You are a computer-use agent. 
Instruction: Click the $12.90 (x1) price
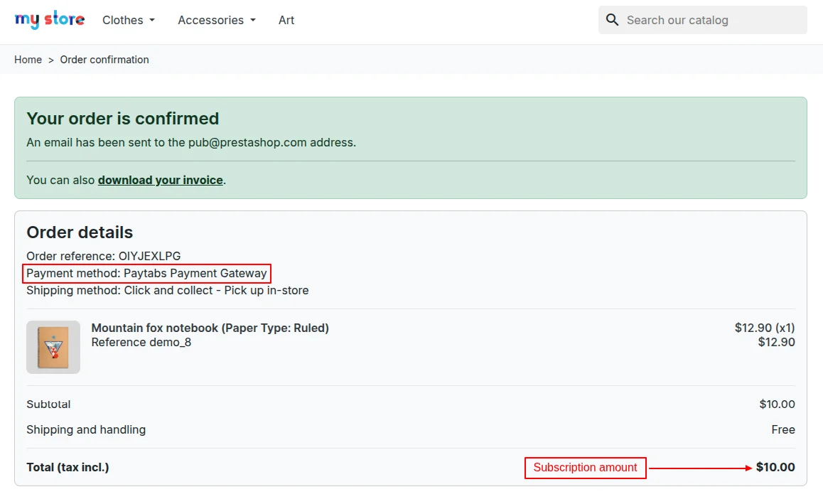point(765,328)
